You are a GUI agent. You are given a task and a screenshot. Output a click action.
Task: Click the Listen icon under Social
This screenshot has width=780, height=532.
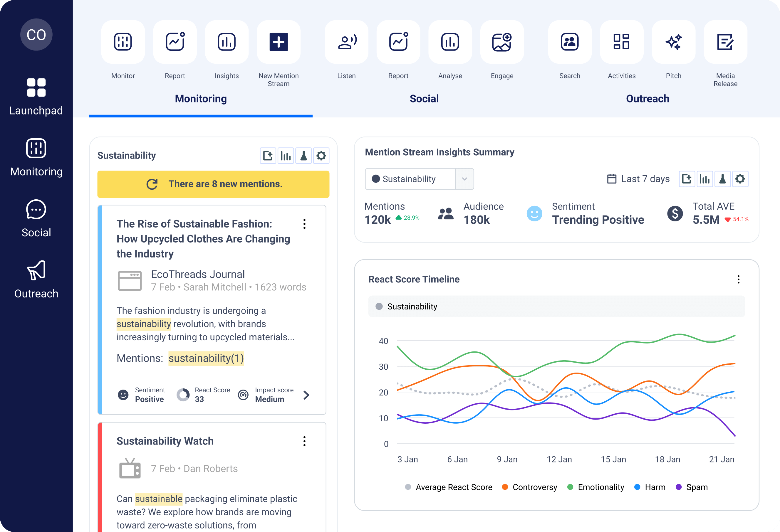(x=346, y=42)
